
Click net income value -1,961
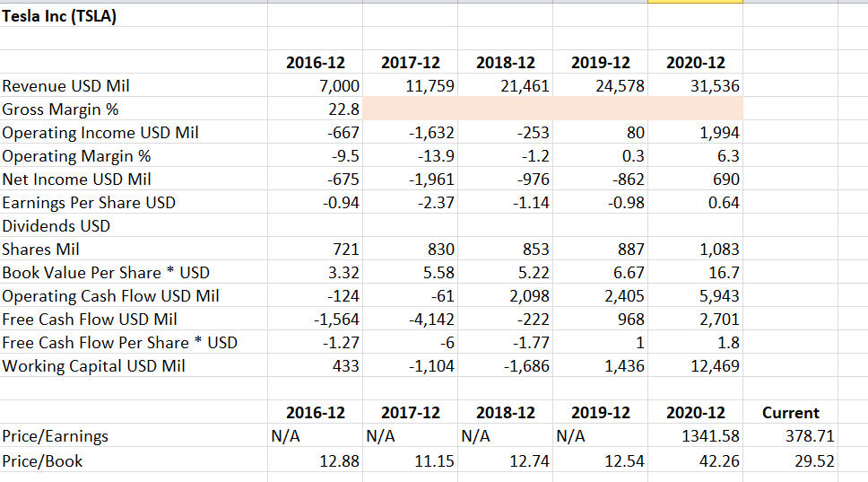pos(432,179)
